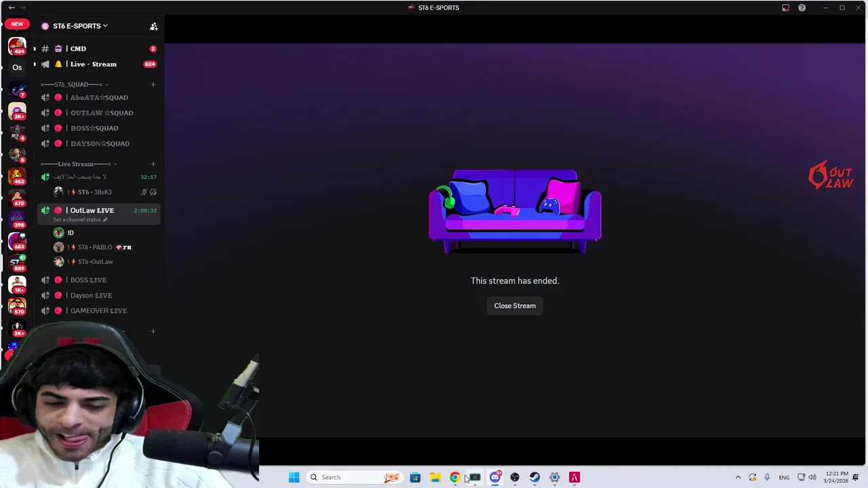Open Google Chrome from the taskbar
868x488 pixels.
[455, 477]
